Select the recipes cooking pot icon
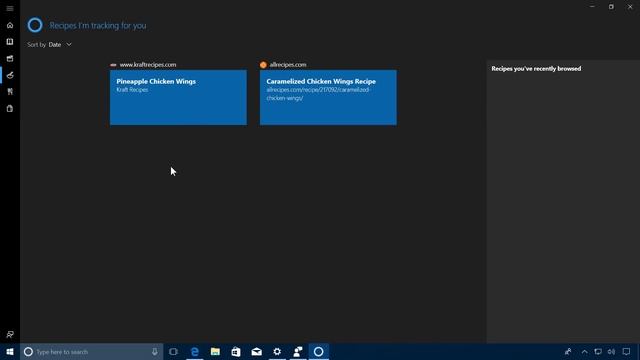Image resolution: width=640 pixels, height=360 pixels. pos(10,75)
